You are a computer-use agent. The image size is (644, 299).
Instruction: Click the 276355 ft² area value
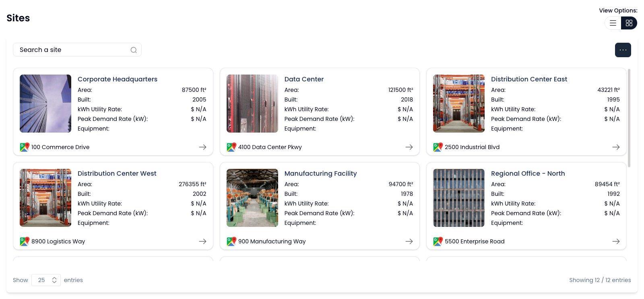192,184
